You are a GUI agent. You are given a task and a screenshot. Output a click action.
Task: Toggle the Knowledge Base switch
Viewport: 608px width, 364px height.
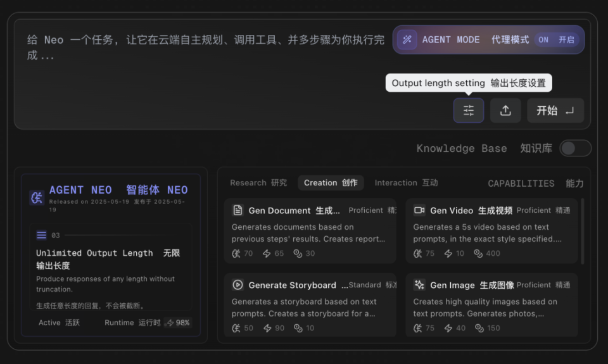click(576, 148)
